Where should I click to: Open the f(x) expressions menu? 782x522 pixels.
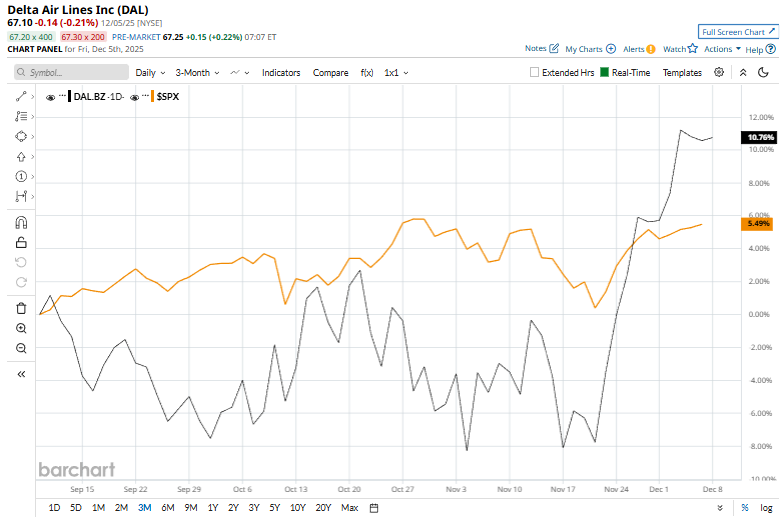coord(367,73)
